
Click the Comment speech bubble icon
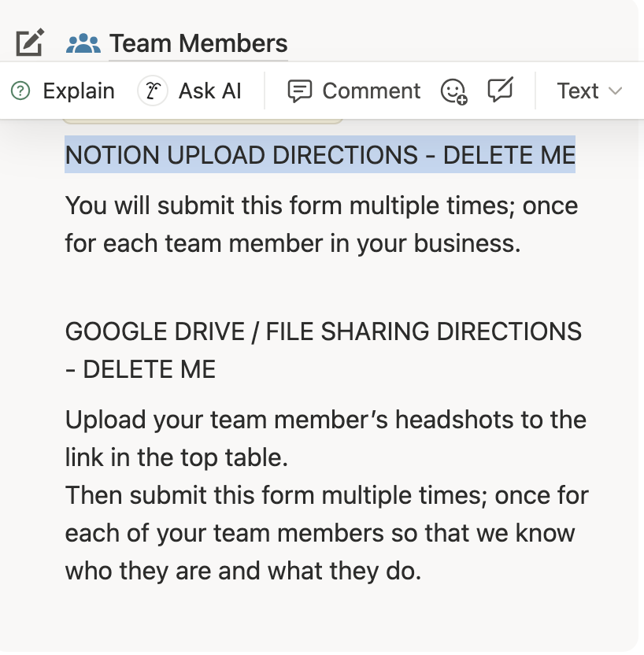point(299,91)
